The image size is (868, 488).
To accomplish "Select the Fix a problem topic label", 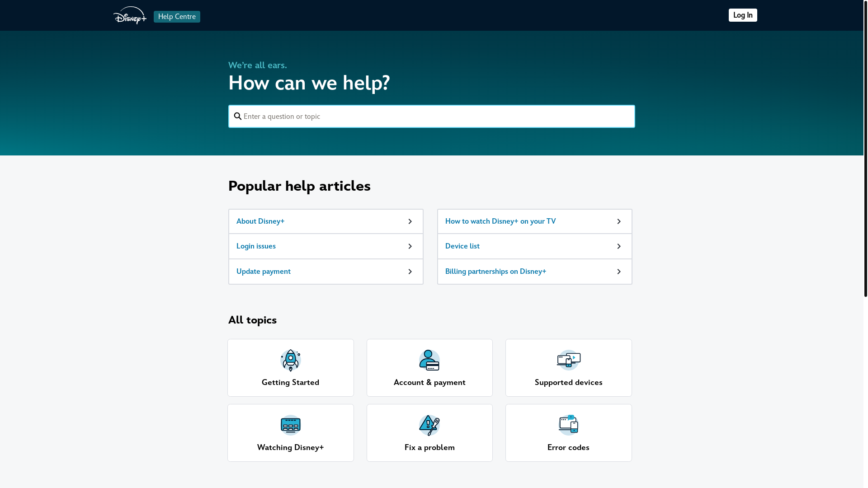I will click(x=429, y=448).
